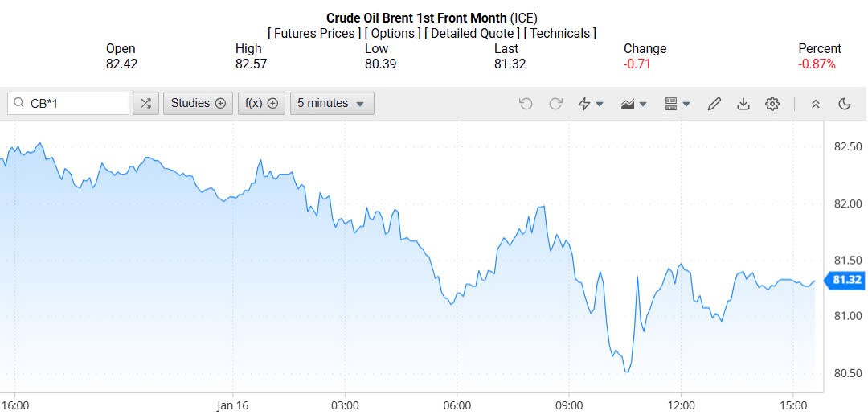Undo the last chart action

click(x=526, y=104)
